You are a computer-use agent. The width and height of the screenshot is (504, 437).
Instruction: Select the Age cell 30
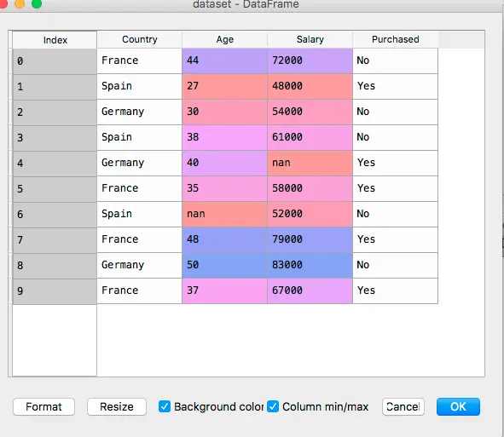pyautogui.click(x=224, y=112)
